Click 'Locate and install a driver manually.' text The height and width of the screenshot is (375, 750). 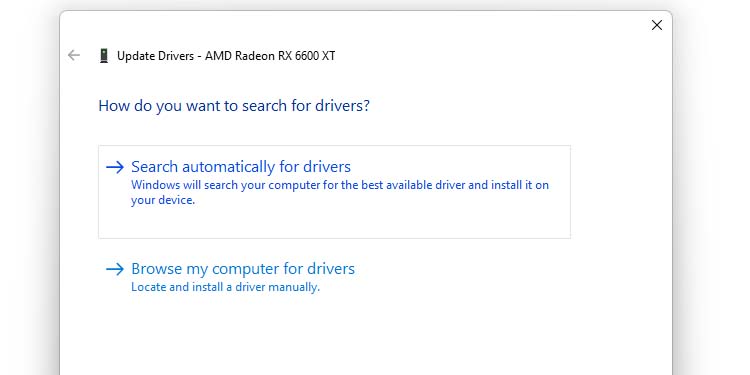click(x=225, y=287)
